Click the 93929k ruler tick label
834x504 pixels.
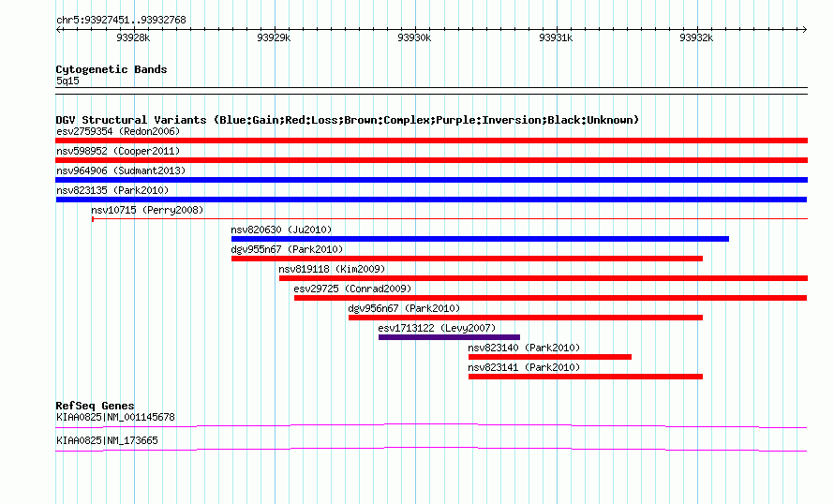[x=274, y=37]
